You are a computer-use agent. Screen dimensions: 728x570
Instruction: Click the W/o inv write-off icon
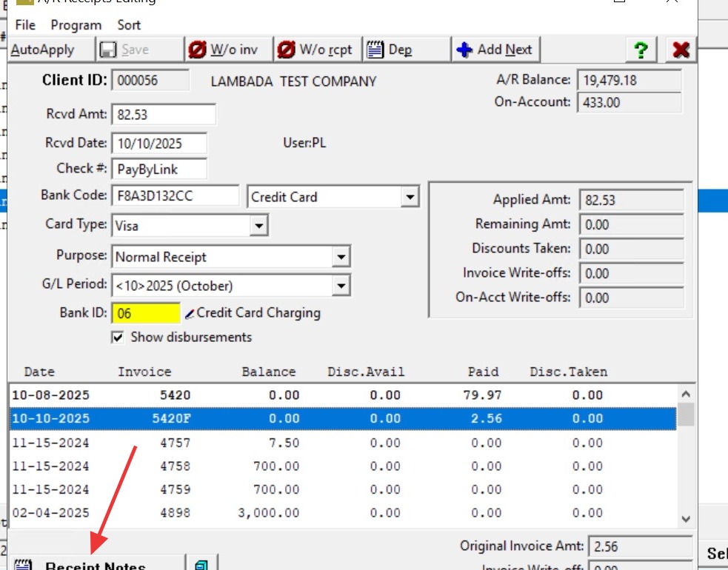tap(197, 50)
